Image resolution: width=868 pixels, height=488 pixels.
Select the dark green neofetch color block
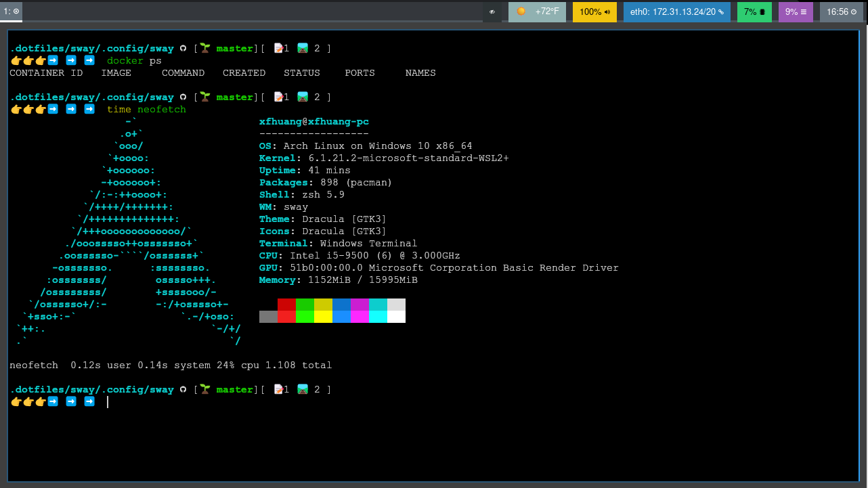[x=305, y=305]
